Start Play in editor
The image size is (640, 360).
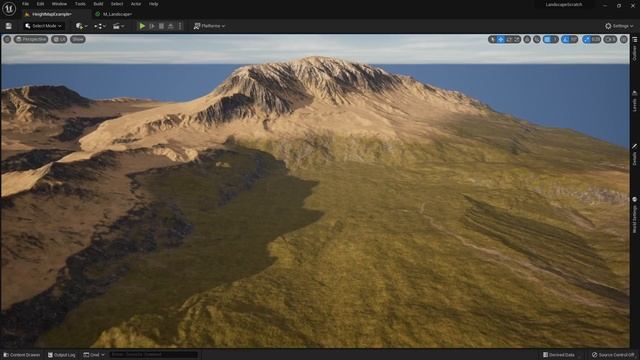tap(142, 26)
